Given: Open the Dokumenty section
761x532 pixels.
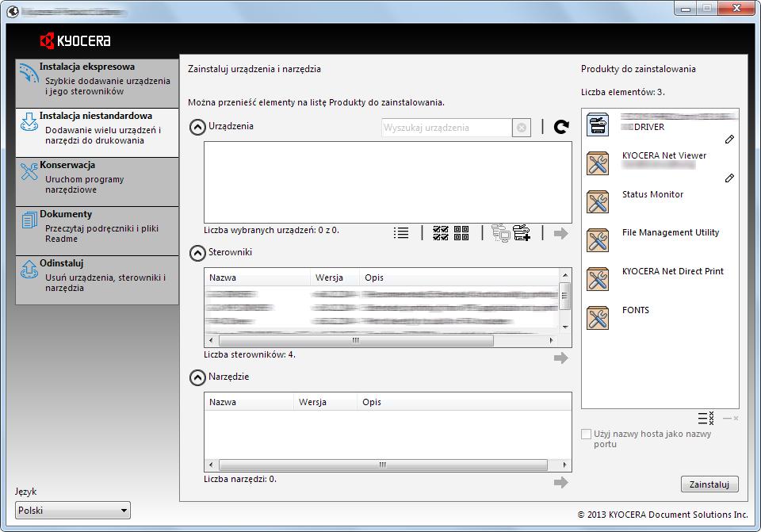Looking at the screenshot, I should point(97,231).
